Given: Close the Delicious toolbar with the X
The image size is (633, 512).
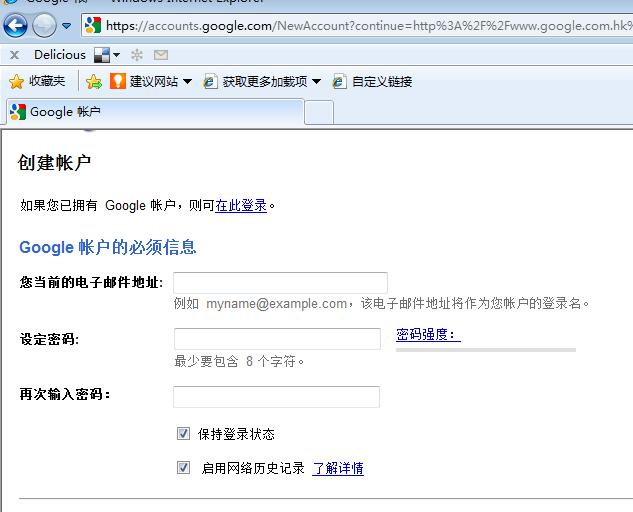Looking at the screenshot, I should (x=15, y=55).
